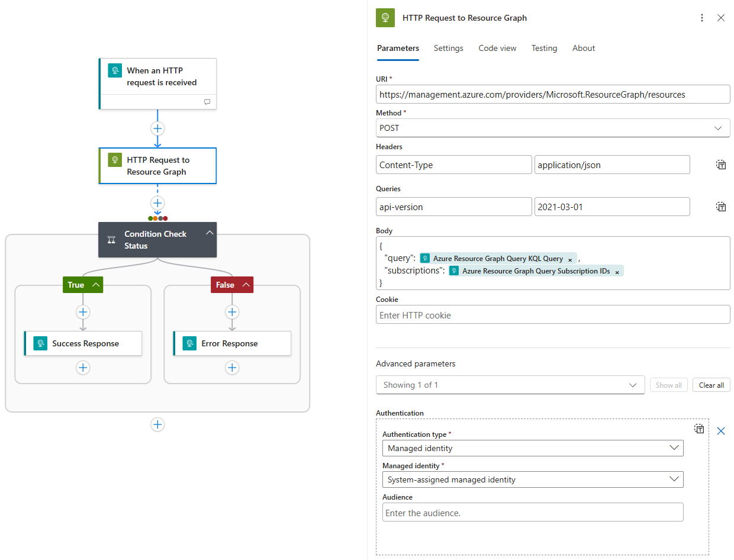Screen dimensions: 734x560
Task: Delete the api-version query row
Action: (720, 207)
